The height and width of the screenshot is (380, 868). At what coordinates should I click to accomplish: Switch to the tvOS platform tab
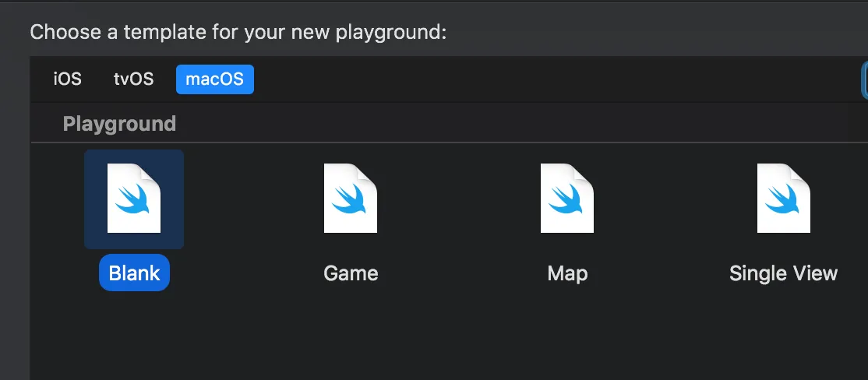(x=133, y=79)
